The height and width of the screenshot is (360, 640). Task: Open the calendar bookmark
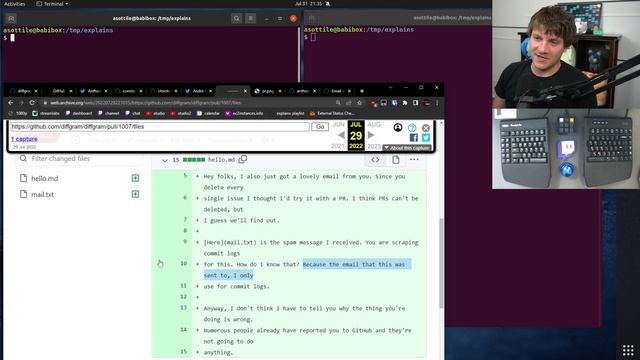click(208, 113)
